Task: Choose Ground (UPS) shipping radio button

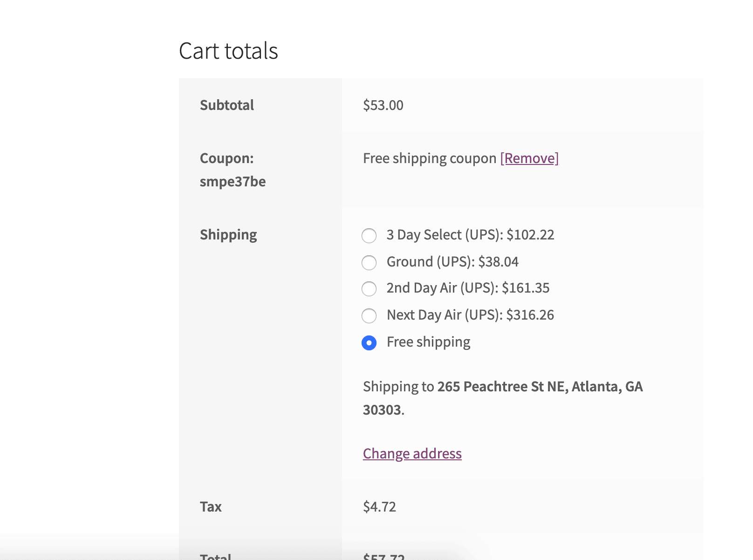Action: 369,262
